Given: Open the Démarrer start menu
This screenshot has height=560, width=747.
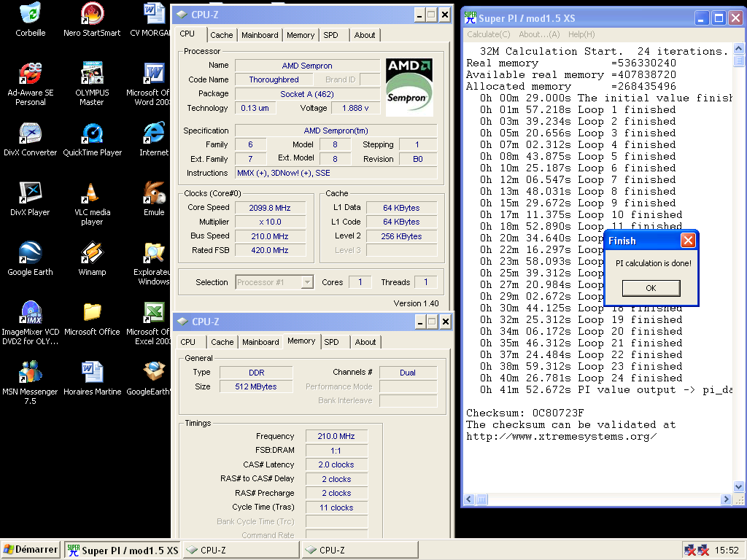Looking at the screenshot, I should coord(31,550).
